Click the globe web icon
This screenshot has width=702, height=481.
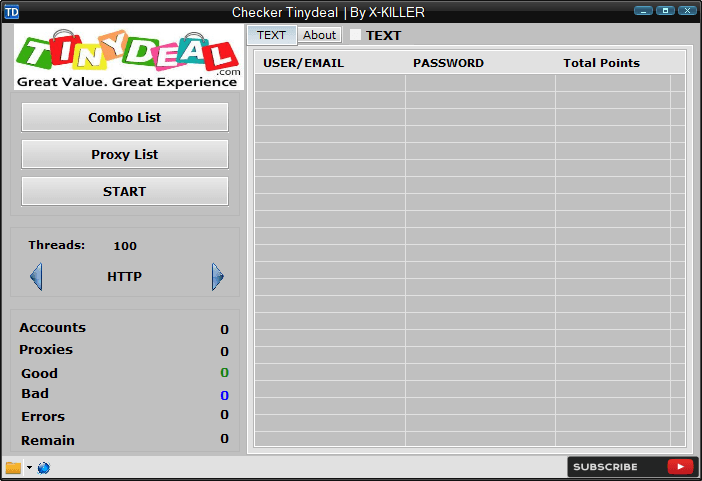(44, 468)
